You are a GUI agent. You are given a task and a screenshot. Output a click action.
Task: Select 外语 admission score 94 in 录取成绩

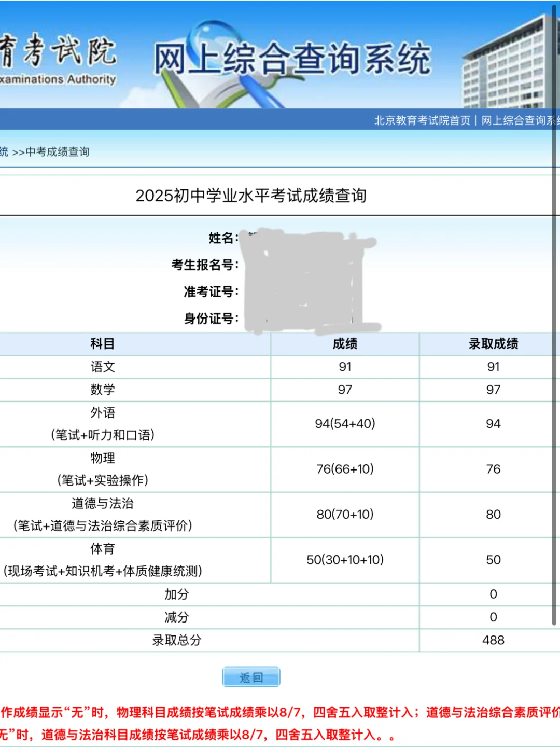coord(494,424)
